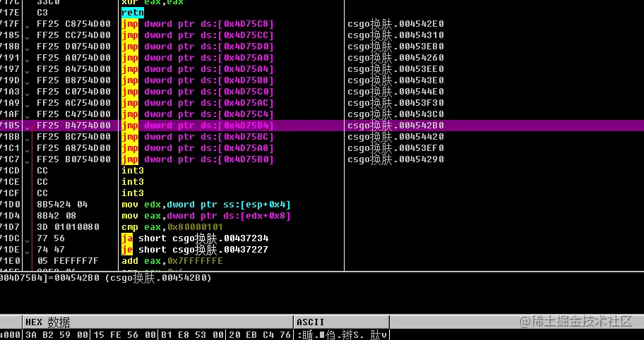This screenshot has width=644, height=340.
Task: Click comment csgo换肤.00453EB0
Action: (395, 47)
